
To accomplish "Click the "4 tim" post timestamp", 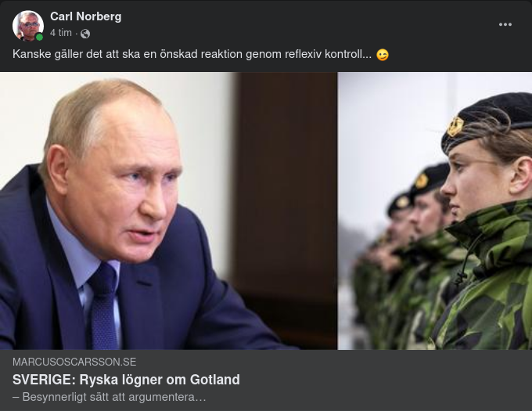I will click(x=61, y=33).
